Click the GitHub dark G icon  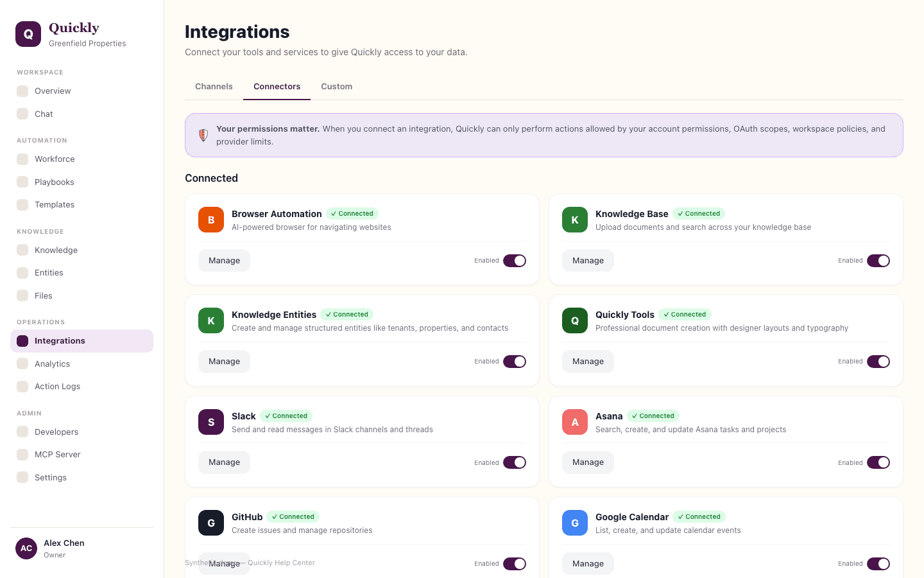point(211,523)
